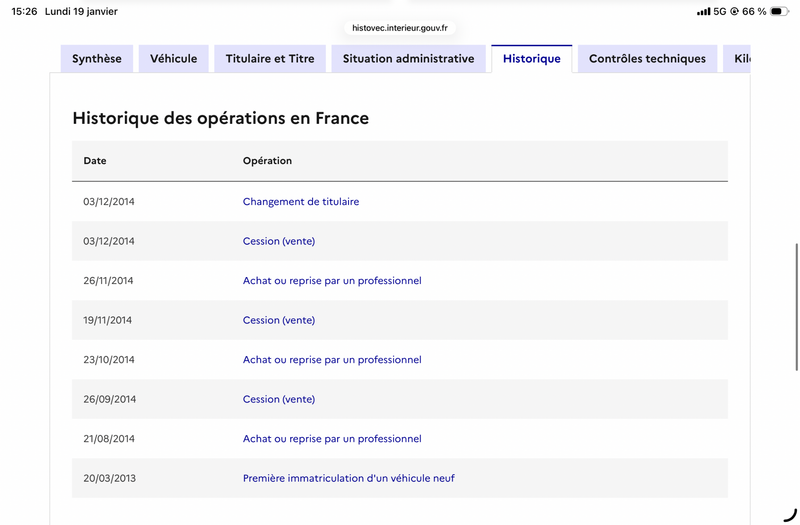800x525 pixels.
Task: Click Cession (vente) dated 03/12/2014
Action: (x=278, y=241)
